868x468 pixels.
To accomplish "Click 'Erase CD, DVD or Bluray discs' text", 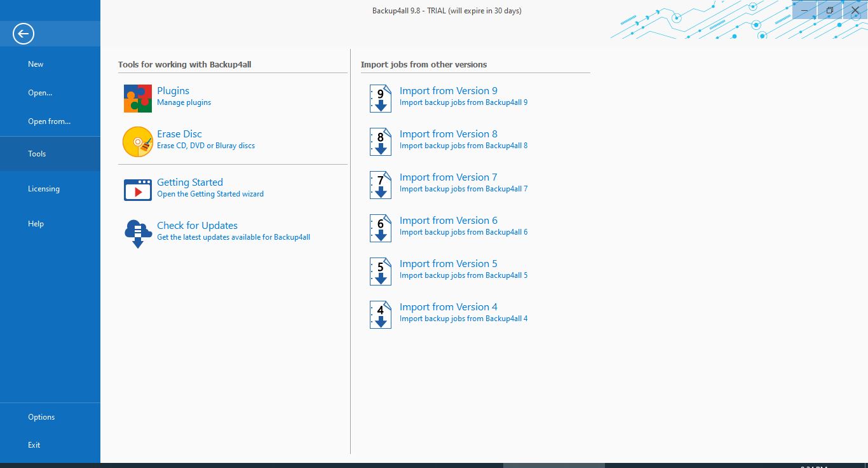I will pyautogui.click(x=206, y=146).
